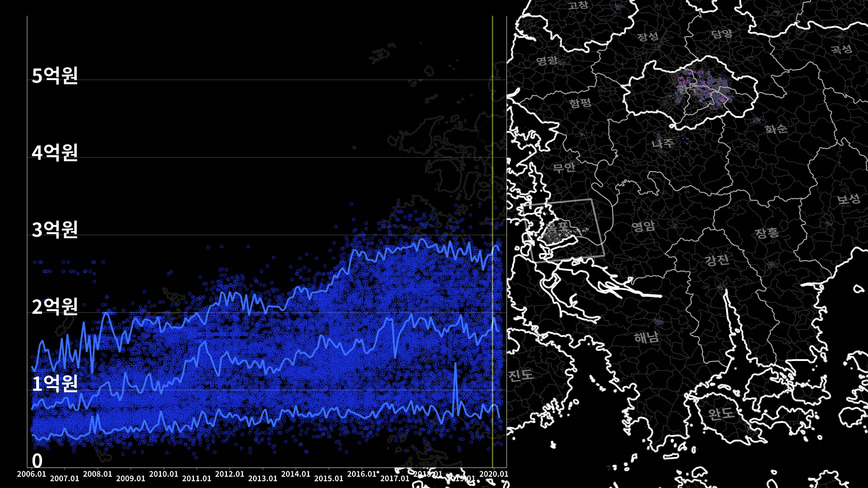Click the 완도 island label on map
The image size is (868, 488).
(721, 413)
